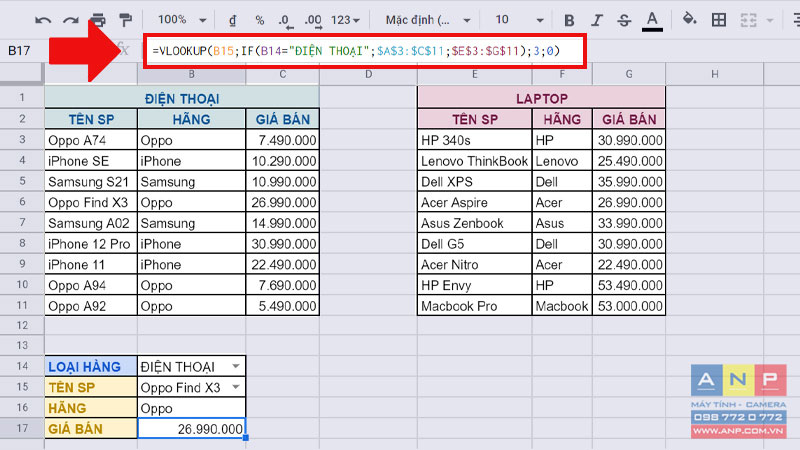Click the cell 'Lenovo ThinkBook'
Viewport: 800px width, 450px height.
point(475,161)
